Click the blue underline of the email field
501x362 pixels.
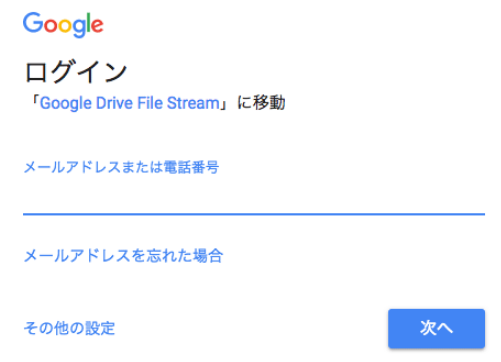pos(254,214)
